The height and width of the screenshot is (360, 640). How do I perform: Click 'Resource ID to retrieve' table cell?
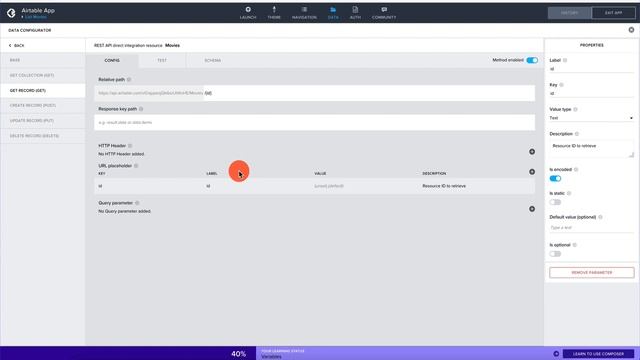[444, 186]
